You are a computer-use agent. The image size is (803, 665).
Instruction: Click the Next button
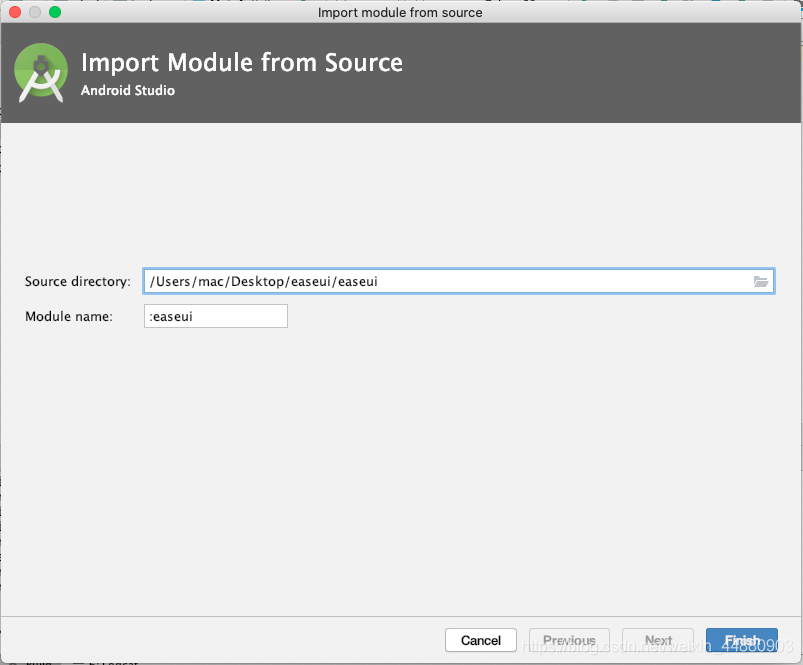pos(658,640)
